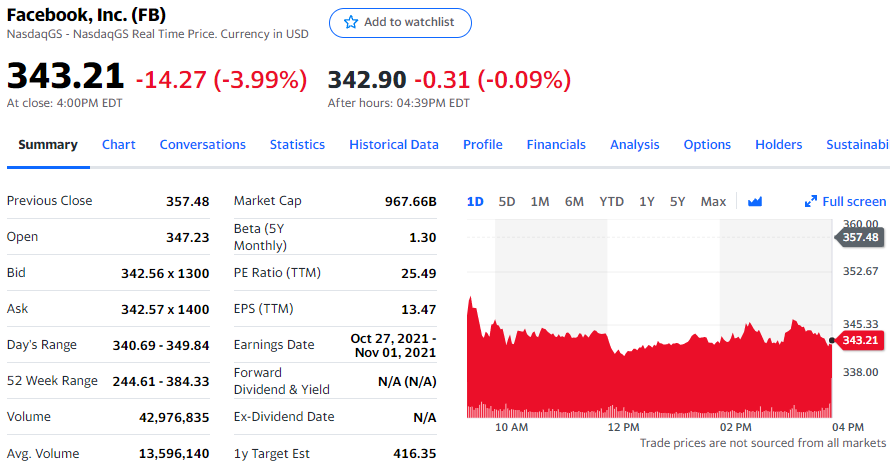This screenshot has width=890, height=466.
Task: Click the gray 357.48 chart price tag
Action: click(859, 237)
